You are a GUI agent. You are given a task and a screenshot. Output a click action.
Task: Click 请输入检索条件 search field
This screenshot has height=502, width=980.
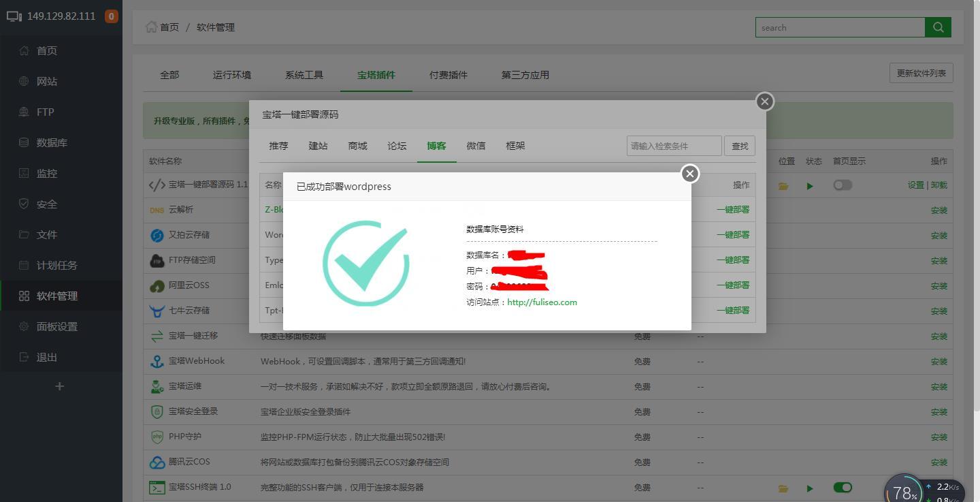coord(674,146)
